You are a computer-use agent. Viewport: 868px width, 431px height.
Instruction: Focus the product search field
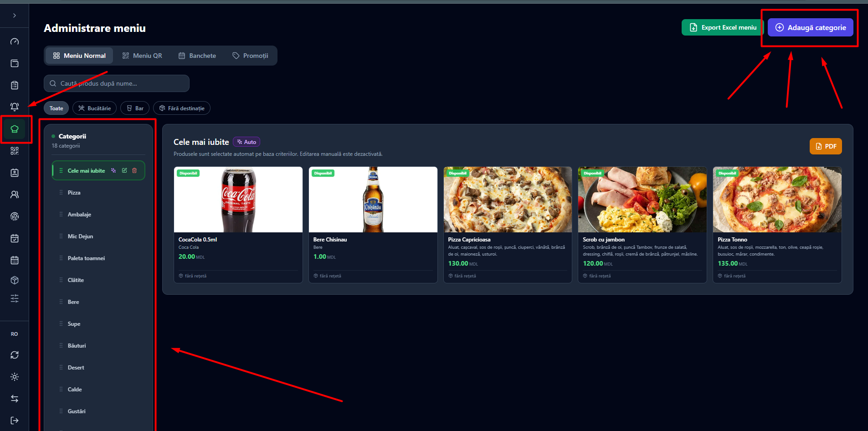(117, 83)
